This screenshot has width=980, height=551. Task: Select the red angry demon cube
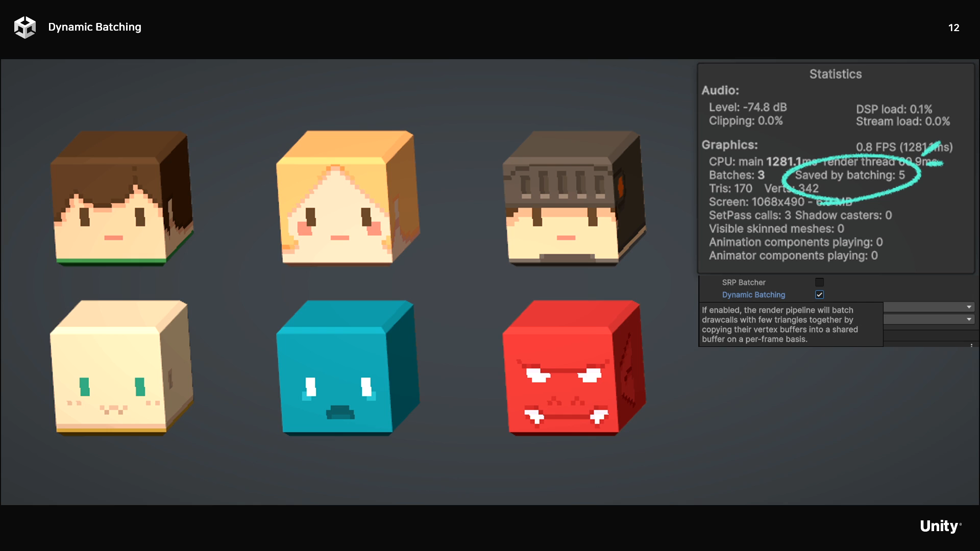572,368
